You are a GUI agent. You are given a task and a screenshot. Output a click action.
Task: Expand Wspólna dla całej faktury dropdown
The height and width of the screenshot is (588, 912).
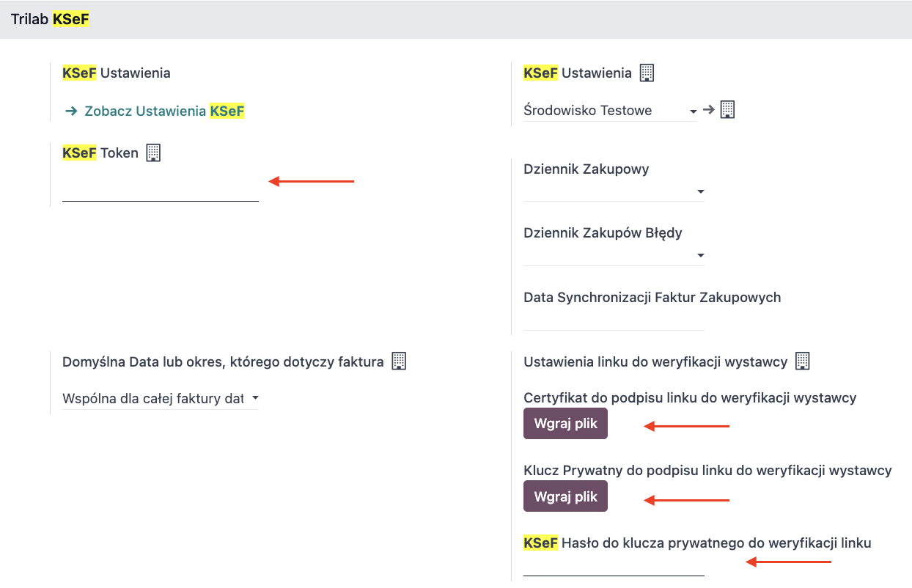(161, 399)
